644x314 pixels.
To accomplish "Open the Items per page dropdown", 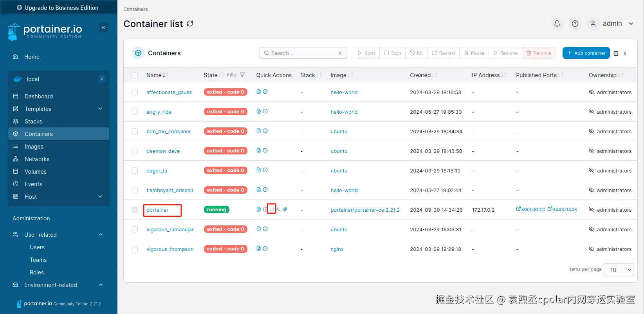I will [x=619, y=270].
